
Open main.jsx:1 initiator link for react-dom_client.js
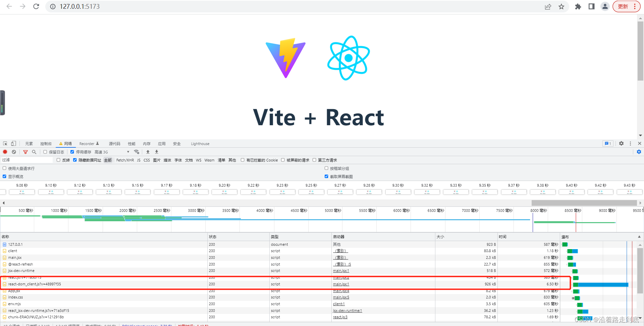[341, 284]
